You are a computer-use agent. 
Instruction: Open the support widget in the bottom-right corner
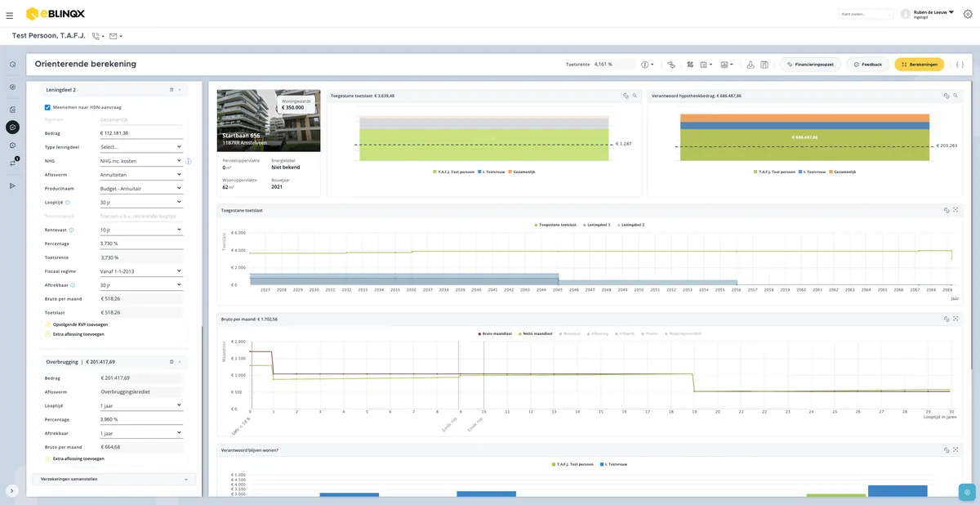[967, 492]
